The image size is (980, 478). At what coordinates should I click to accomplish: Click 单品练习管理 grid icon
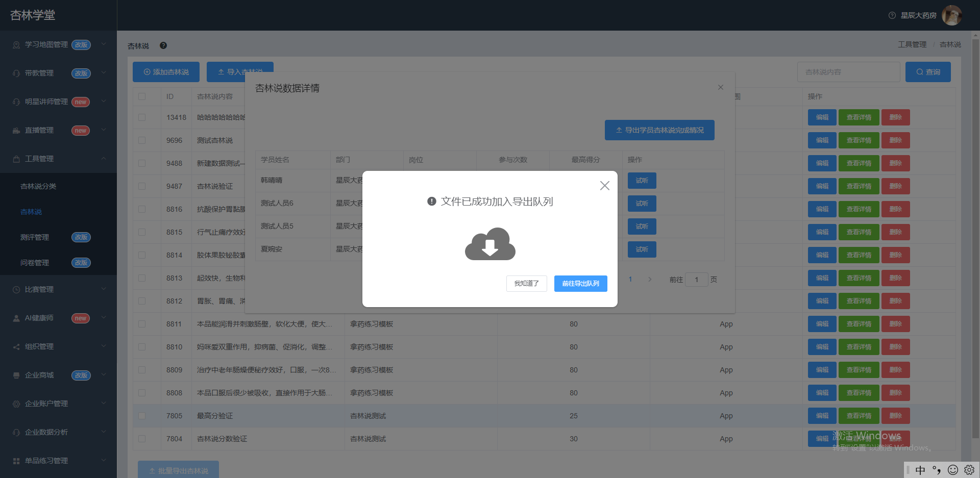(16, 461)
